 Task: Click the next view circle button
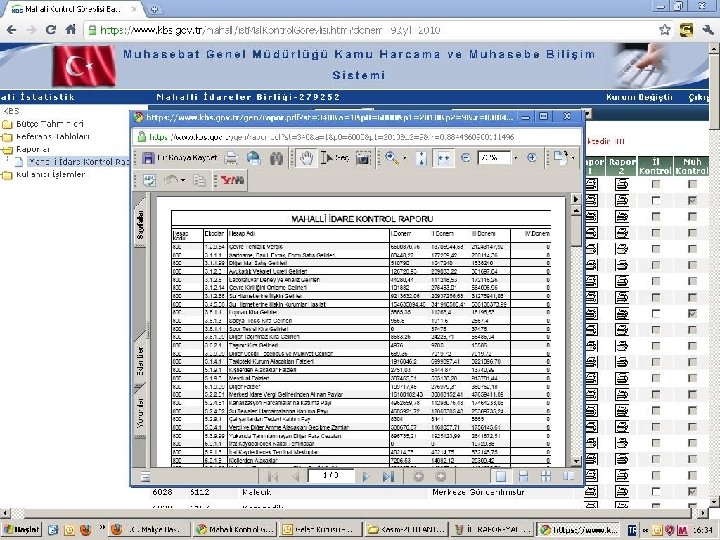(440, 477)
